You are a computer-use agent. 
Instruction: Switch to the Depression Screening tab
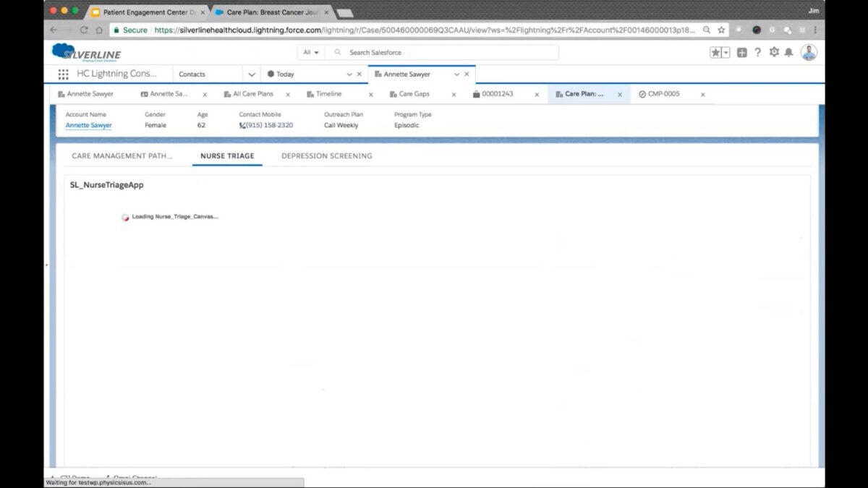327,155
